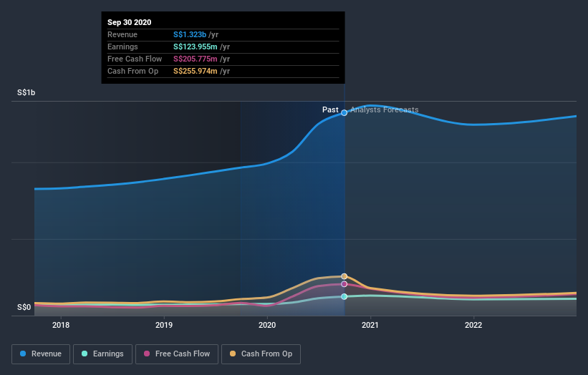Viewport: 588px width, 375px height.
Task: Click the 2020 x-axis label
Action: (267, 325)
